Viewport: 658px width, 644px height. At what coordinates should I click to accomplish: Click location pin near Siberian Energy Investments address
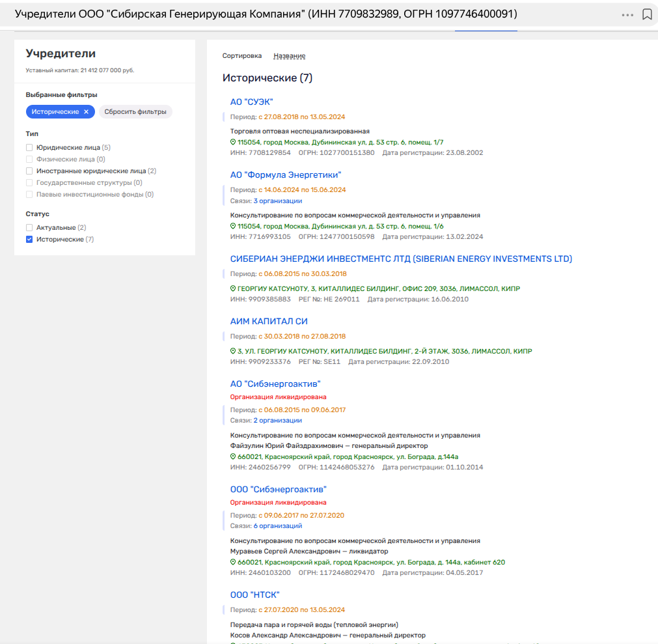click(233, 288)
